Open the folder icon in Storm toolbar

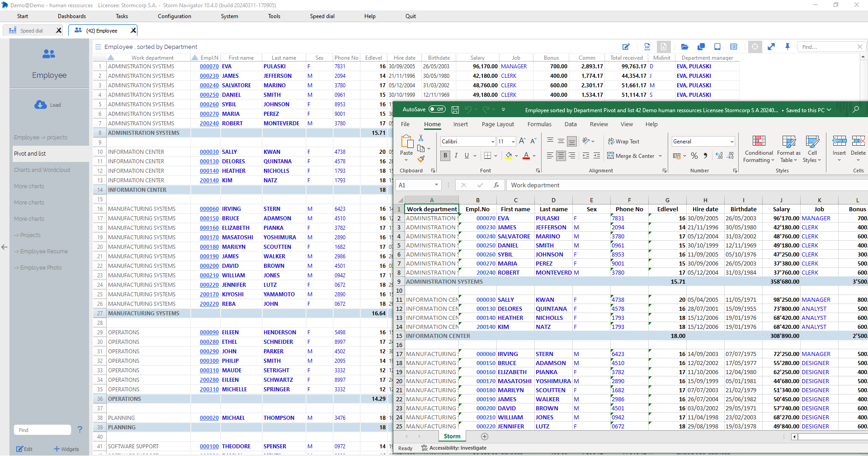[x=684, y=47]
